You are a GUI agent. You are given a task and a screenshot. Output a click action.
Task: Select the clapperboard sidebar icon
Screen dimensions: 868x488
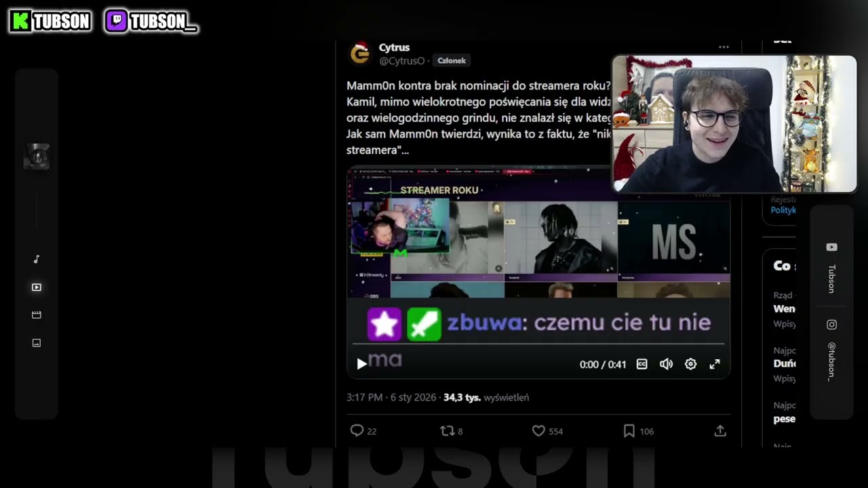point(37,315)
